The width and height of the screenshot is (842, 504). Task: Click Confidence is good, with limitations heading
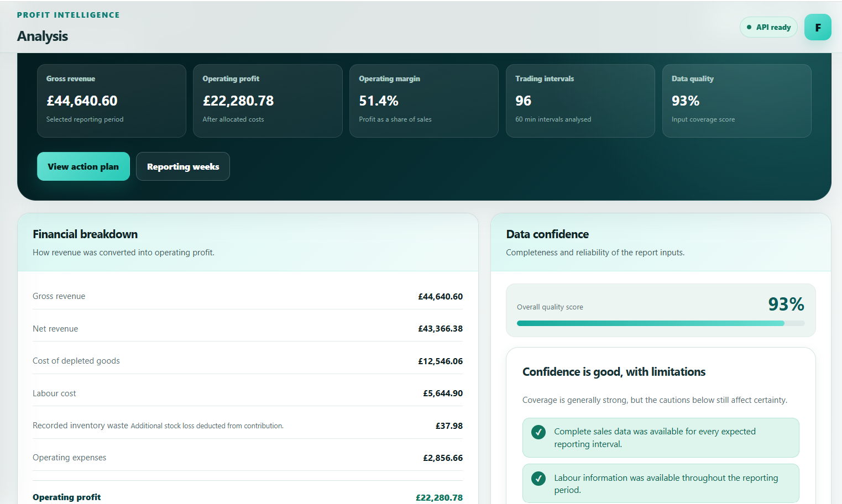pos(614,372)
